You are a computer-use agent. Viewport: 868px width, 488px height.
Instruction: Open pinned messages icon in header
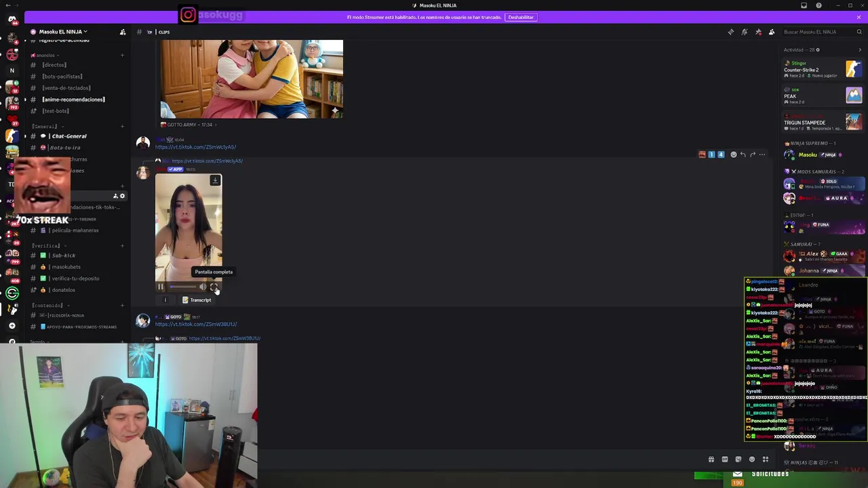758,32
